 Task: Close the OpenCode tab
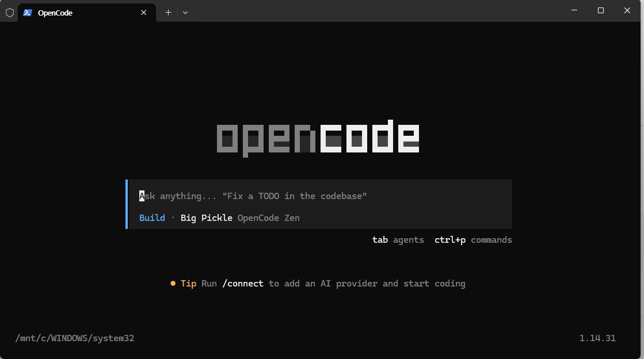(144, 13)
